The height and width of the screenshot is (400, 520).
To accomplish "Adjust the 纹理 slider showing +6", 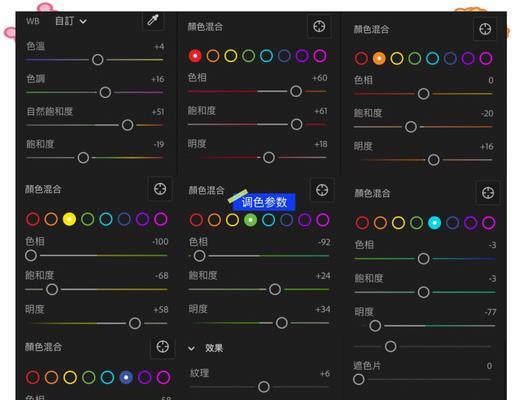I will pyautogui.click(x=264, y=387).
